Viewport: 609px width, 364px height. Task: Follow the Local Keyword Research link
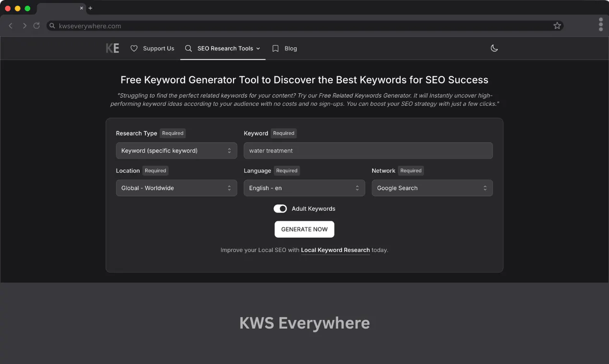335,250
